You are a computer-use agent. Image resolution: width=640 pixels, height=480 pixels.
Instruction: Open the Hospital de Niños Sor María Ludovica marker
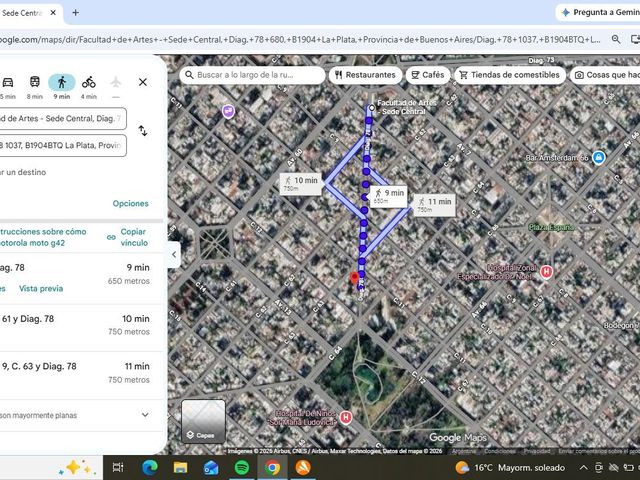click(346, 417)
